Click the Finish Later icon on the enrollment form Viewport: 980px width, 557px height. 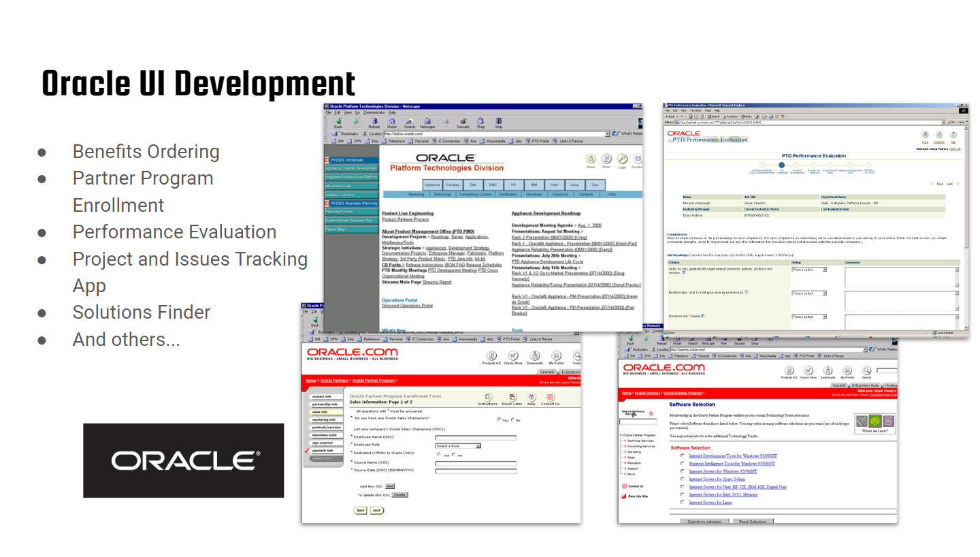[512, 398]
